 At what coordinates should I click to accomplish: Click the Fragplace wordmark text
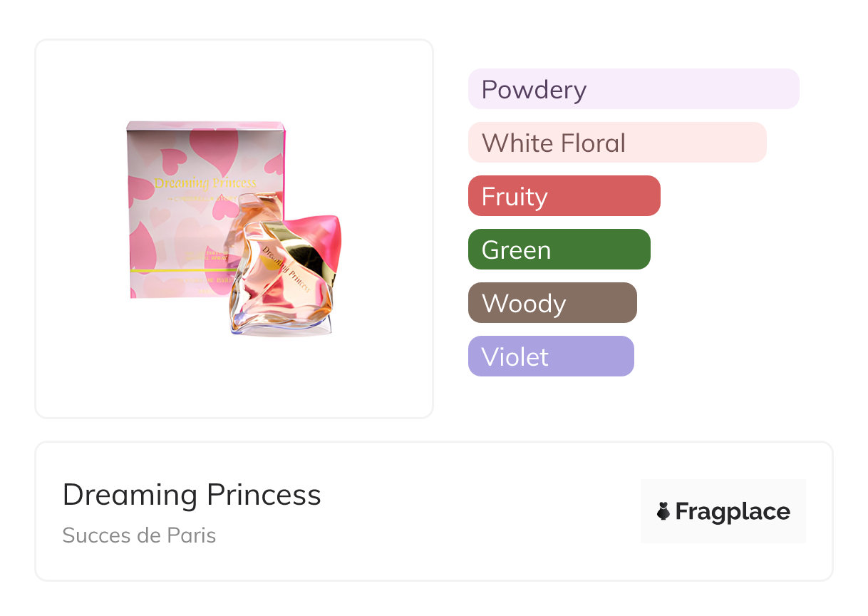pyautogui.click(x=733, y=511)
